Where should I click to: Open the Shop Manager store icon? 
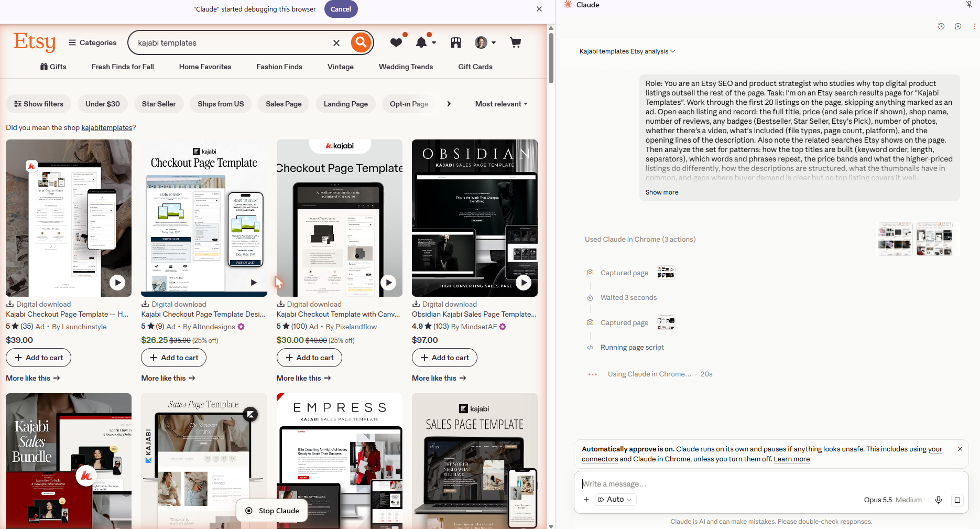[x=456, y=42]
